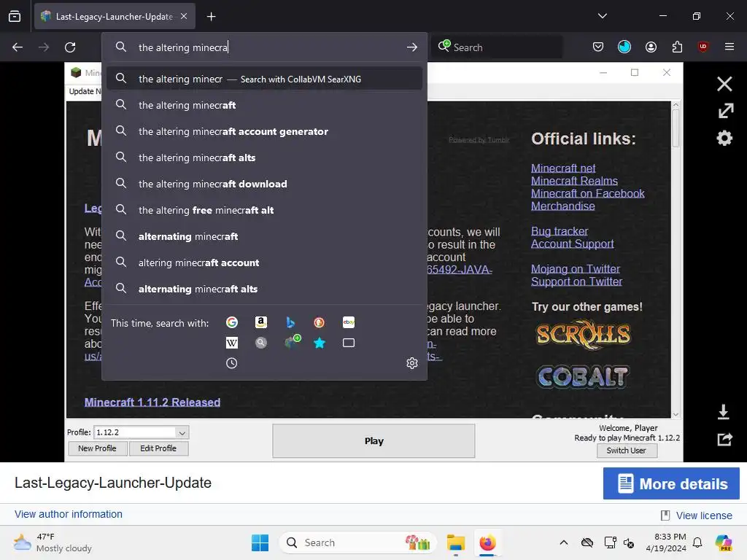
Task: Click Edit Profile in the launcher
Action: tap(158, 448)
